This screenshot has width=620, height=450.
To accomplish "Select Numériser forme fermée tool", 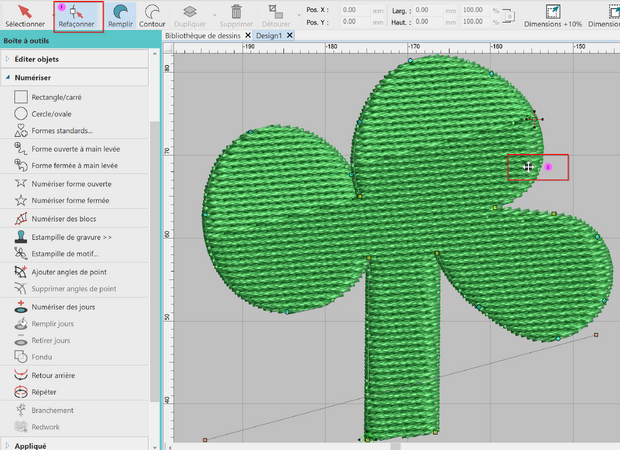I will tap(70, 201).
